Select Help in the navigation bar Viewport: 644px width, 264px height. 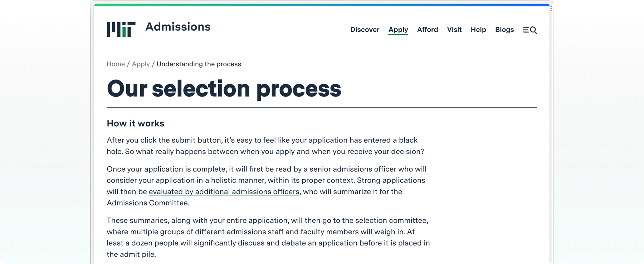(478, 30)
